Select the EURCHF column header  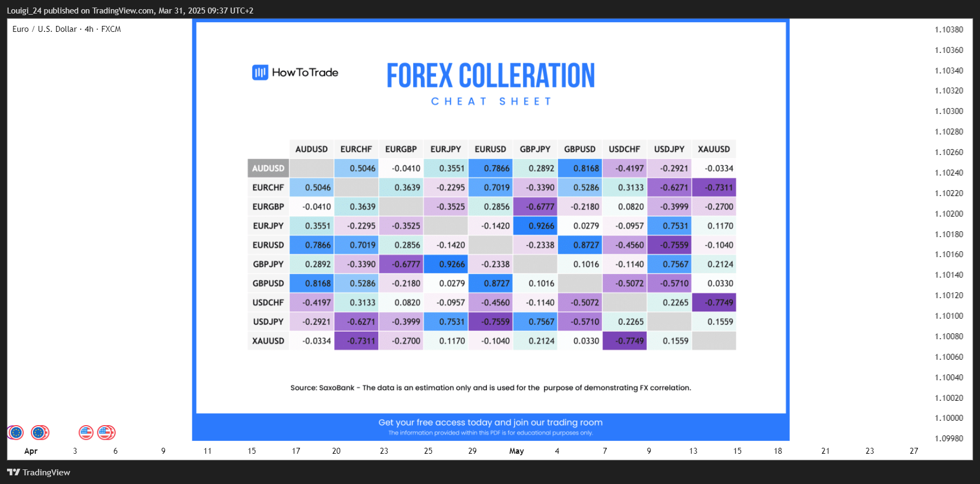point(357,149)
